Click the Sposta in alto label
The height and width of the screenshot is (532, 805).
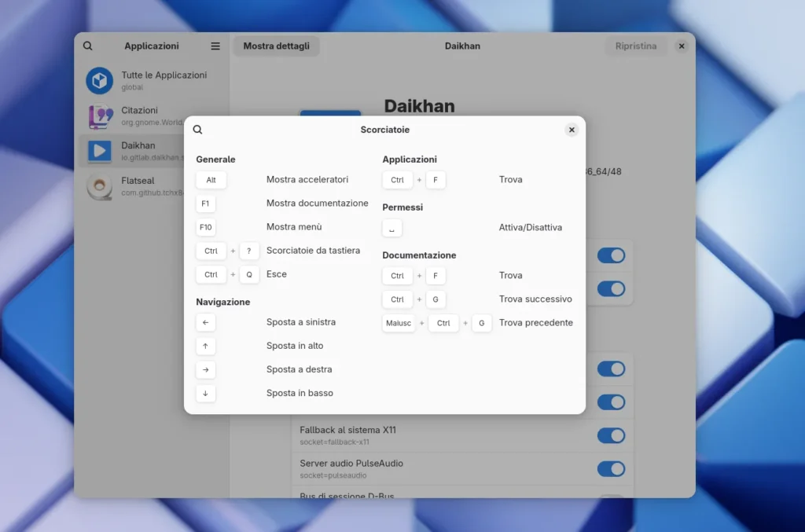pyautogui.click(x=295, y=346)
